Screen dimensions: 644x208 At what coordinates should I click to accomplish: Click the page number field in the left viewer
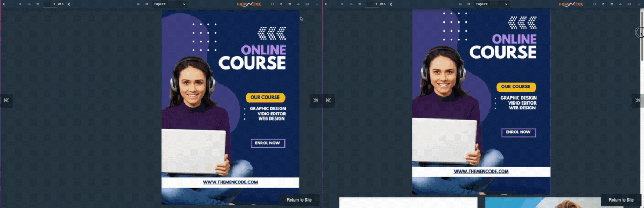coord(50,4)
